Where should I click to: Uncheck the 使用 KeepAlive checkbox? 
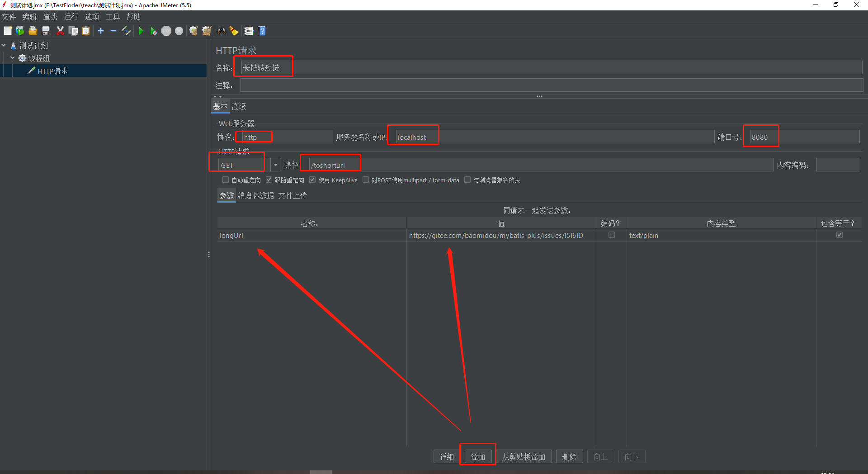click(312, 180)
